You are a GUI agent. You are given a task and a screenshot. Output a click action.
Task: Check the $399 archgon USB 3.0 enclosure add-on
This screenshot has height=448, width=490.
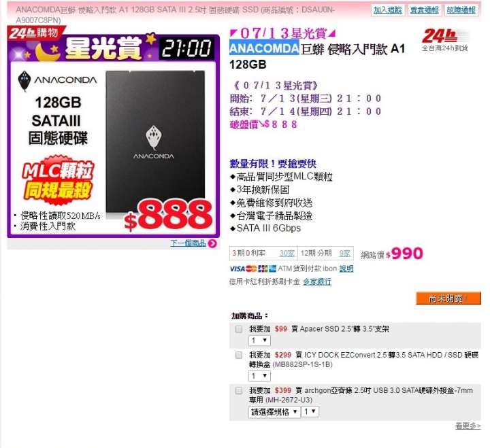click(239, 391)
